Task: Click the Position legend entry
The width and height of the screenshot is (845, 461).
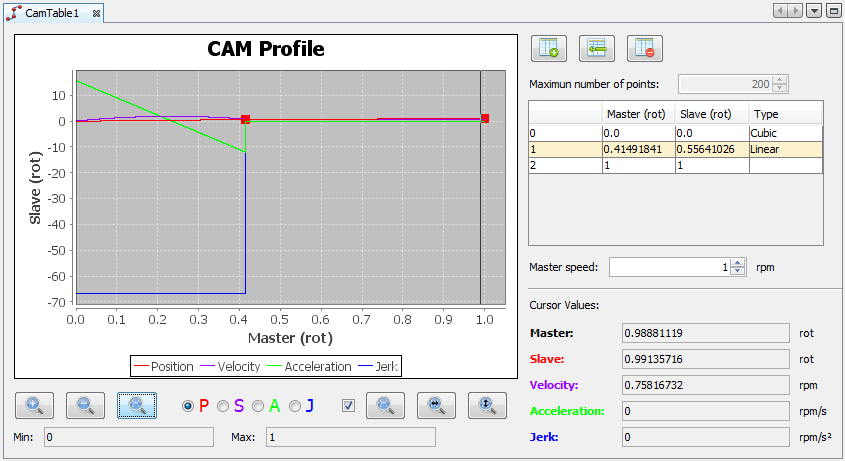Action: point(163,367)
